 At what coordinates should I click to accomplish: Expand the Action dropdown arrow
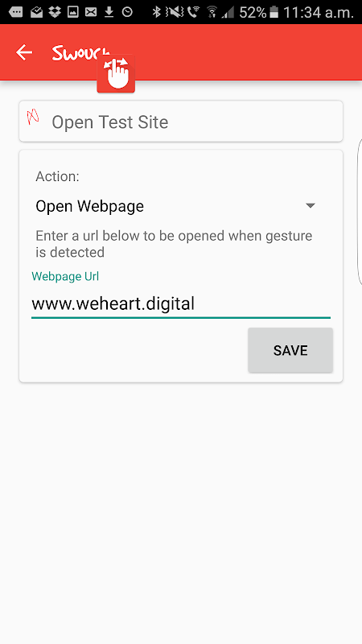tap(311, 206)
